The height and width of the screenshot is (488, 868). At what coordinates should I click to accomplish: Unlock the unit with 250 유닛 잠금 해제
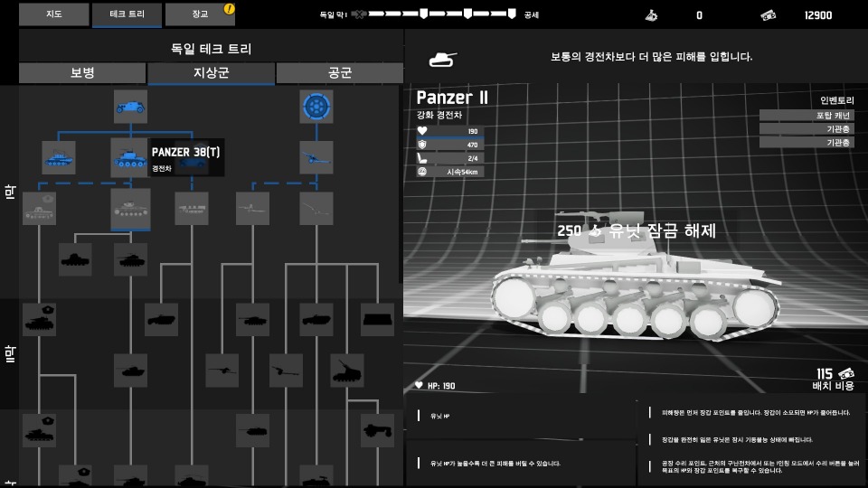637,230
